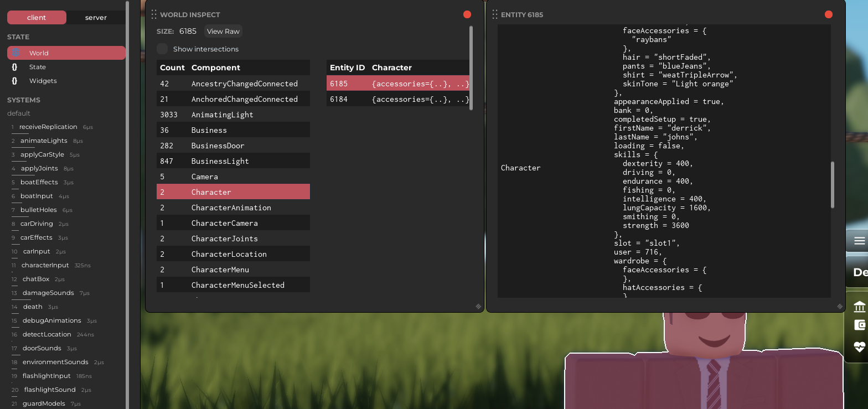Close the Entity 6185 panel
868x409 pixels.
pos(829,14)
